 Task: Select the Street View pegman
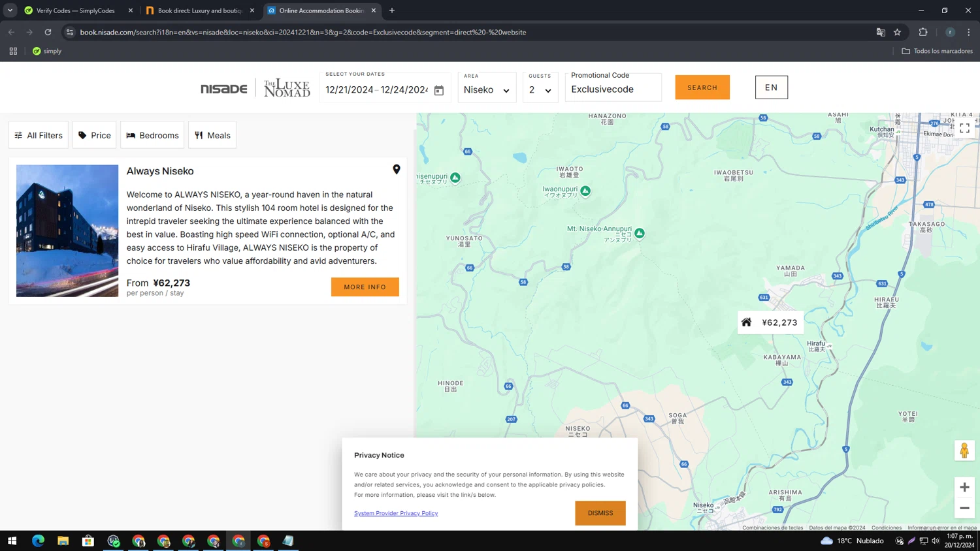(x=964, y=450)
